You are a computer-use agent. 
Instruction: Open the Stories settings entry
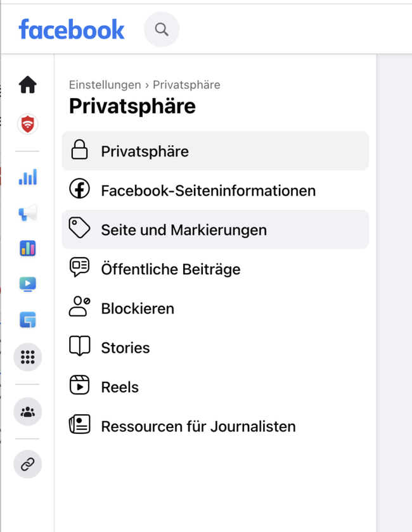[x=215, y=348]
